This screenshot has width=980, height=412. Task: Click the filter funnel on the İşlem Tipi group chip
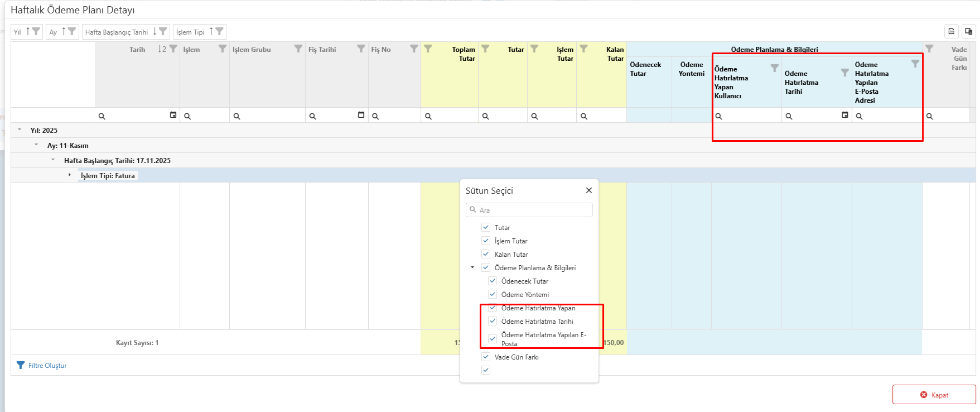pos(220,31)
